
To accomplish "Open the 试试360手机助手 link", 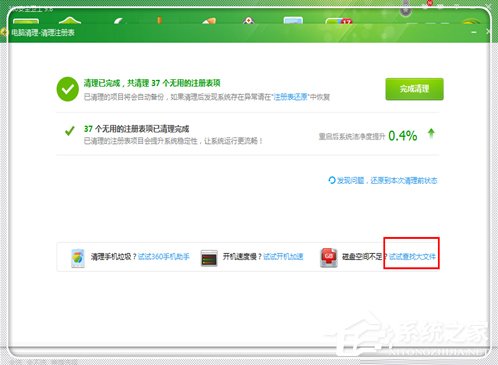I will tap(164, 256).
